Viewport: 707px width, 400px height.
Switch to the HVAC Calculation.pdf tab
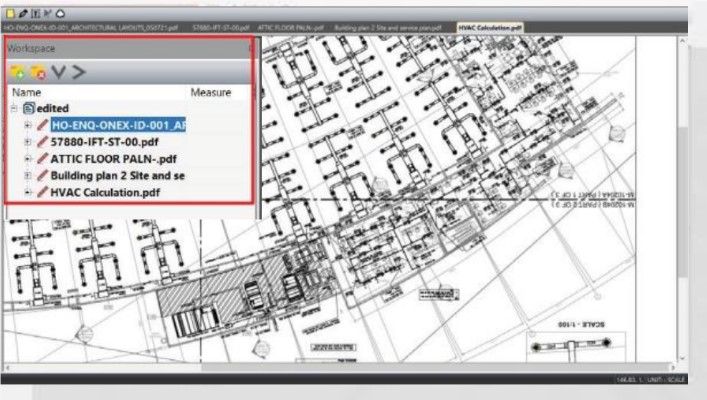click(x=490, y=27)
